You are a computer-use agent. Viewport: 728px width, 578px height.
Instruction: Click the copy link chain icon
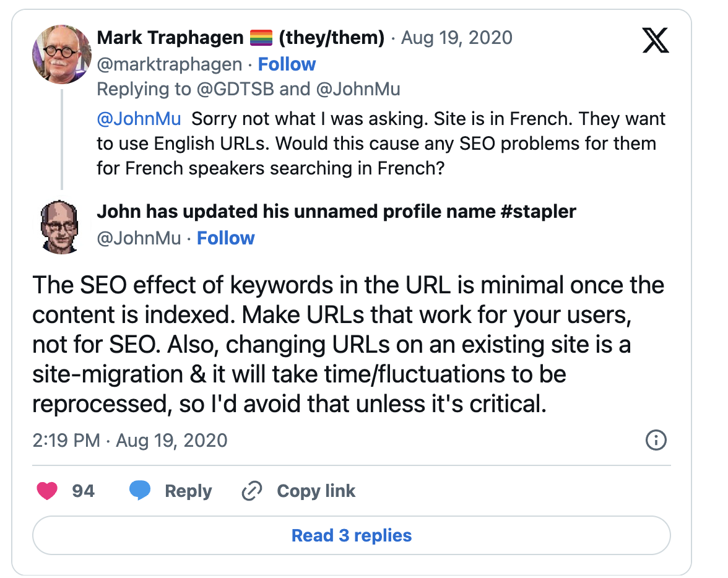click(252, 491)
